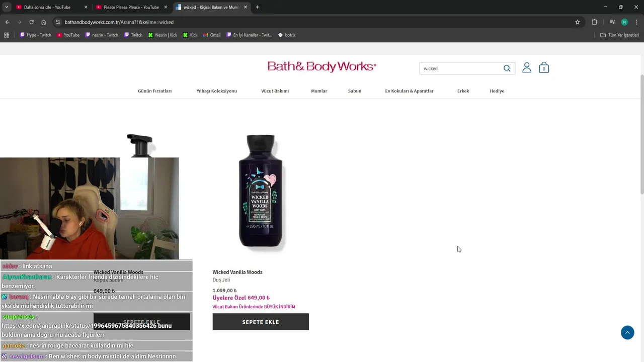Open 'Erkek' menu

[463, 91]
